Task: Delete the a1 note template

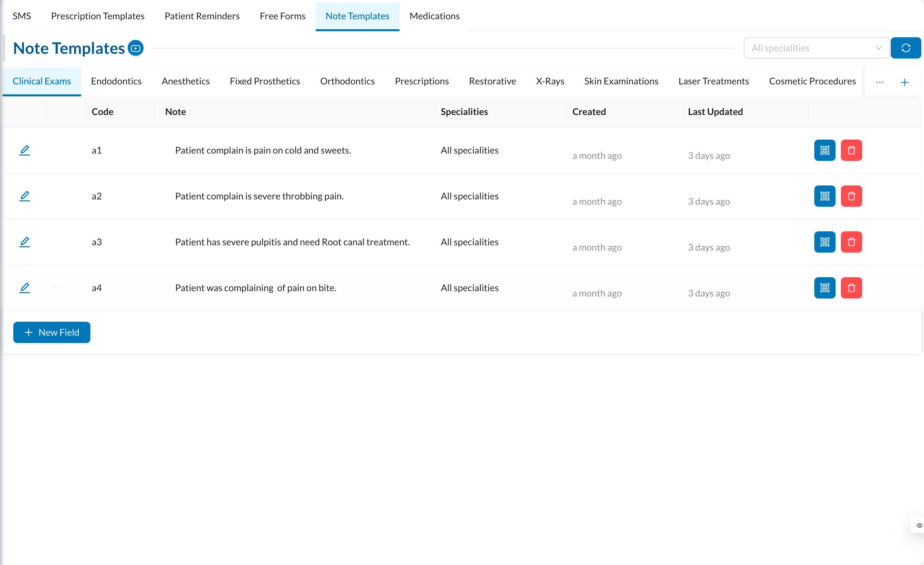Action: pyautogui.click(x=851, y=150)
